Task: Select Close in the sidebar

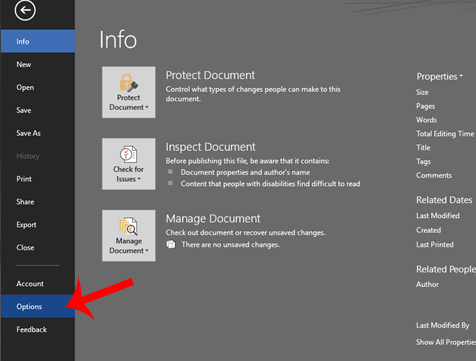Action: tap(38, 248)
